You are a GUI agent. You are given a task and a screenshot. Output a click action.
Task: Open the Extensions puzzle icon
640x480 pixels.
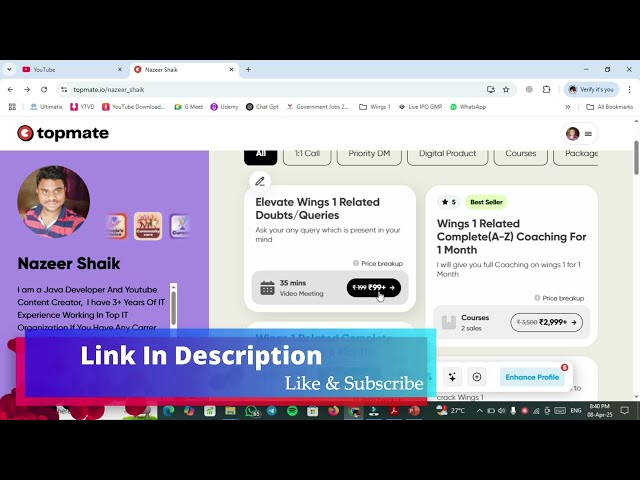click(x=547, y=89)
